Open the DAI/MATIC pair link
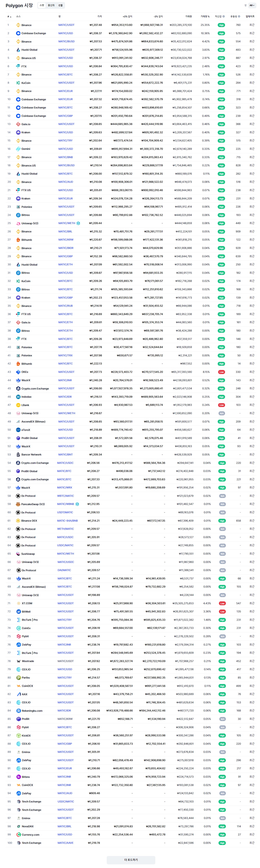Image resolution: width=260 pixels, height=868 pixels. pos(64,570)
